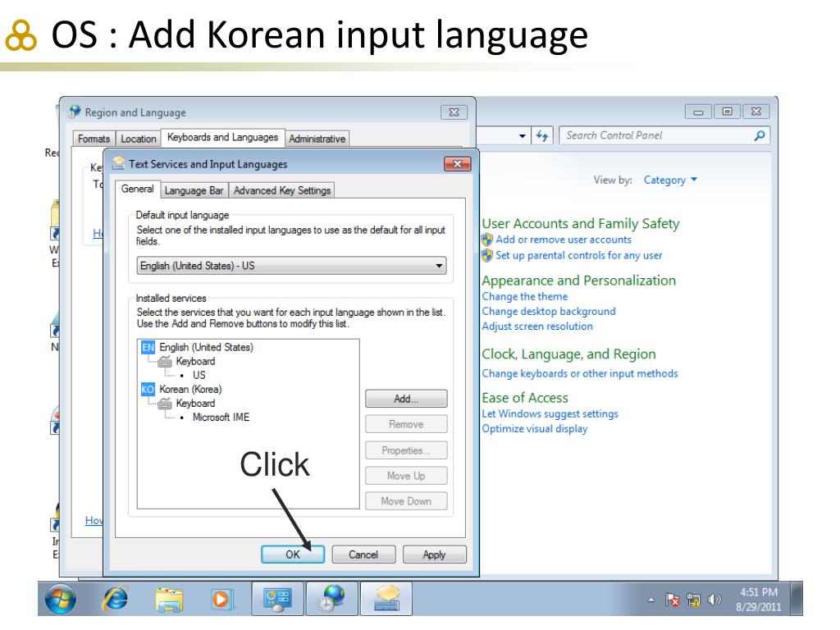Click the Apply button
Image resolution: width=840 pixels, height=630 pixels.
tap(434, 555)
